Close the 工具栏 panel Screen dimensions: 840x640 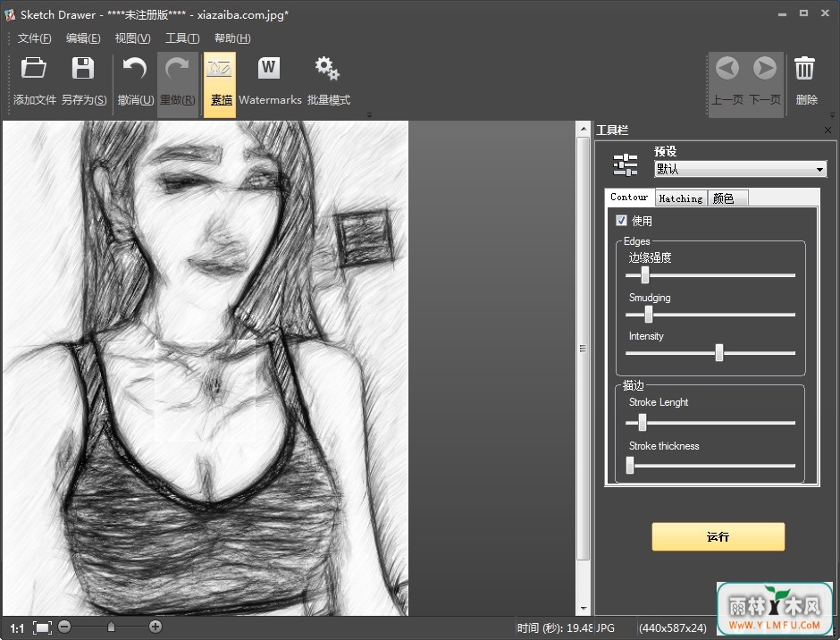[x=827, y=130]
